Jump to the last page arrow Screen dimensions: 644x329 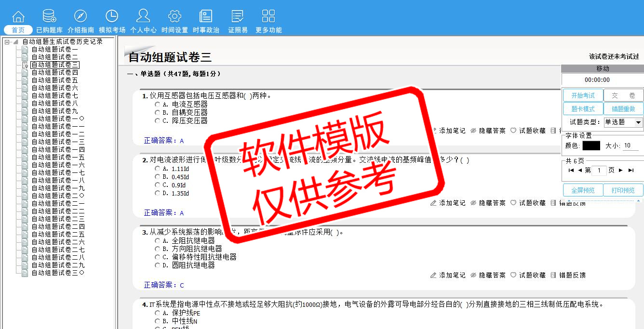[631, 170]
